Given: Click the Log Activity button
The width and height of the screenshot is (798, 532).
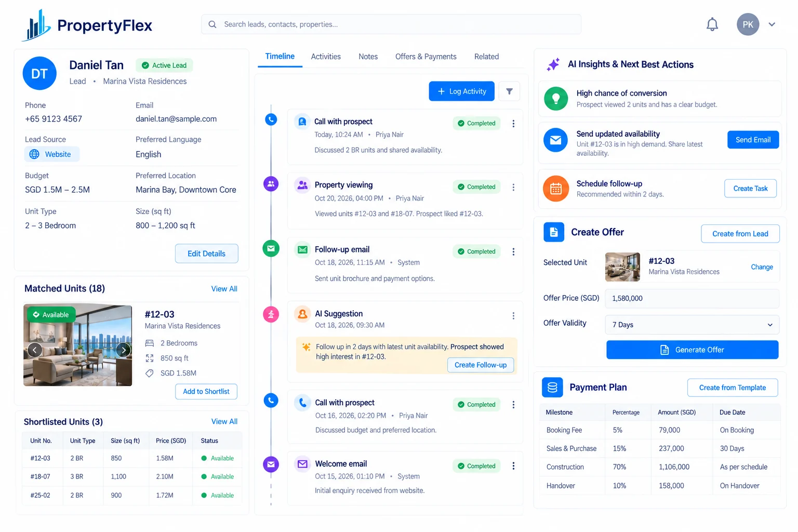Looking at the screenshot, I should click(461, 91).
